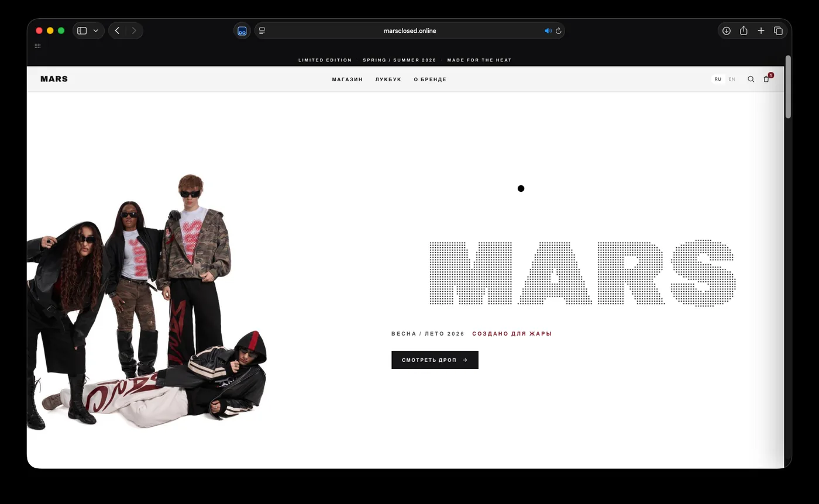Image resolution: width=819 pixels, height=504 pixels.
Task: Switch site language to EN
Action: pos(732,79)
